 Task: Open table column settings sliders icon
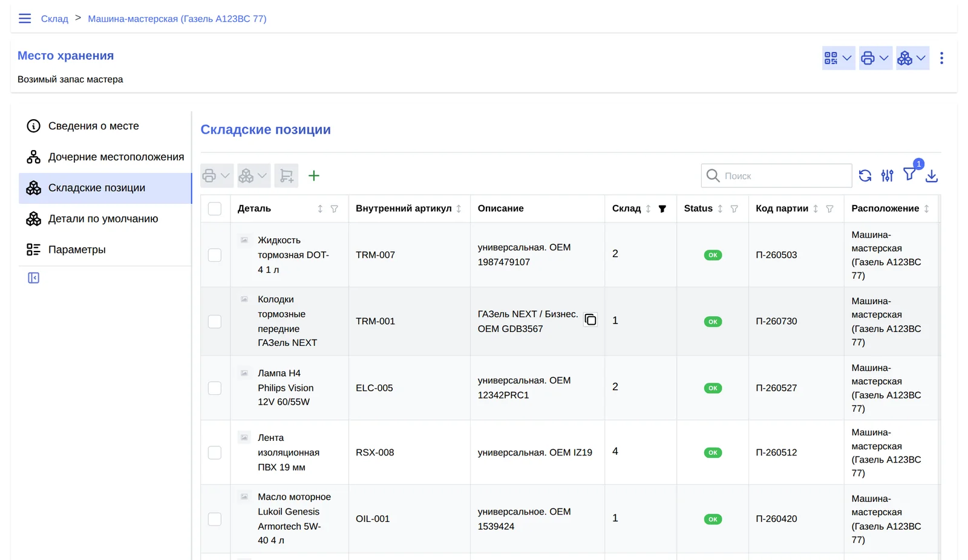tap(887, 176)
